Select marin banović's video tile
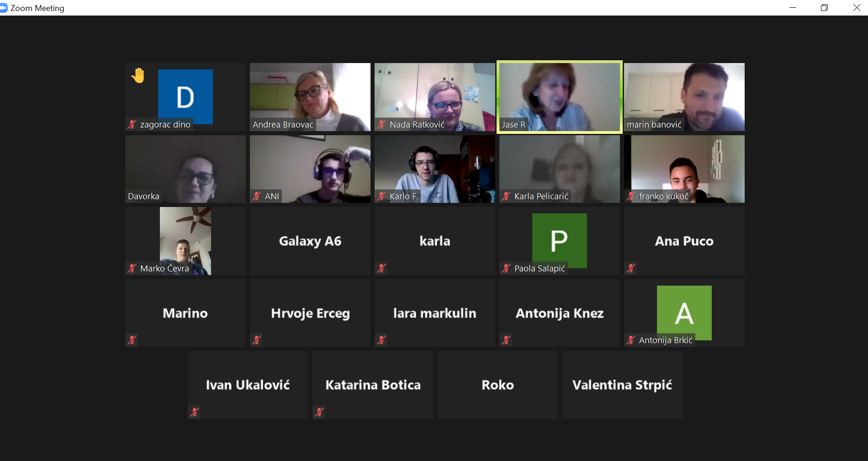The height and width of the screenshot is (461, 868). (684, 97)
